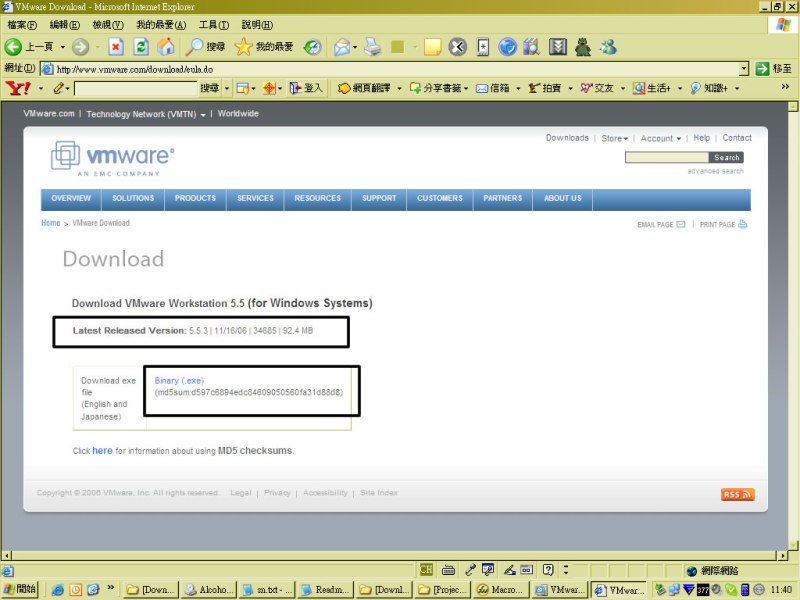
Task: Expand the Yahoo toolbar chevron overflow
Action: 785,87
